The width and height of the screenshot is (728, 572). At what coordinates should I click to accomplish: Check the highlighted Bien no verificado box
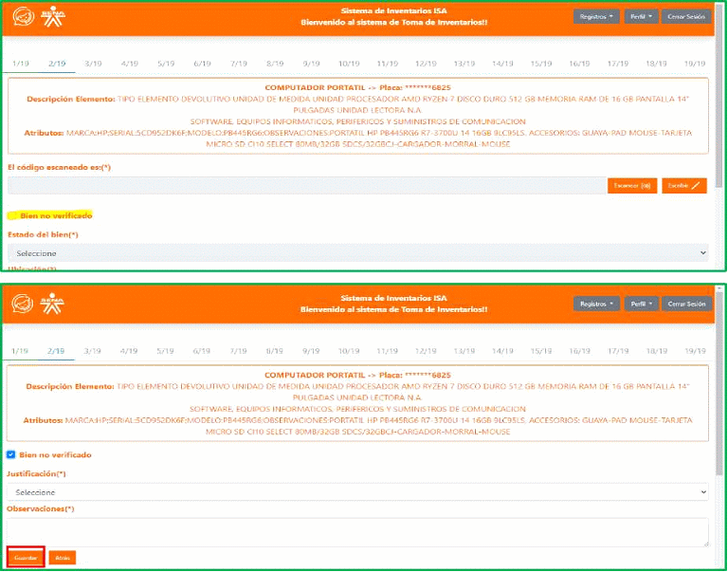click(13, 216)
